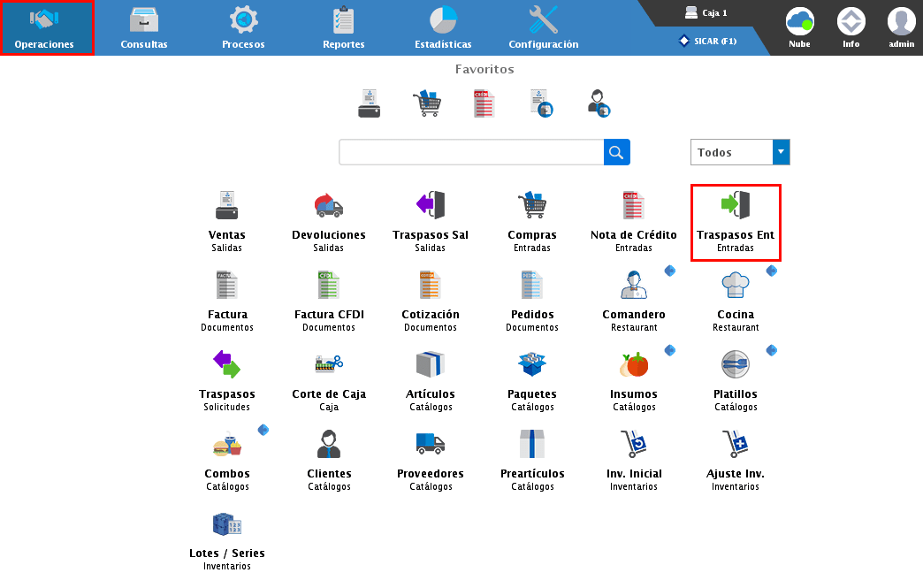Open Corte de Caja module

point(329,364)
